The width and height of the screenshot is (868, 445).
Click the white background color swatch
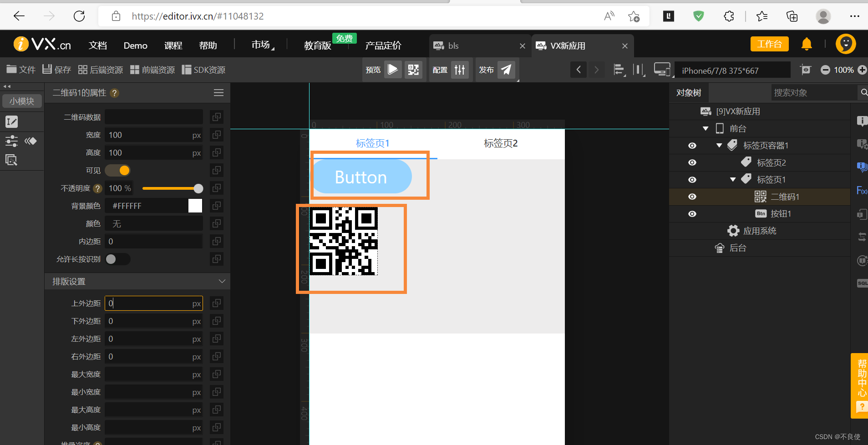coord(195,206)
